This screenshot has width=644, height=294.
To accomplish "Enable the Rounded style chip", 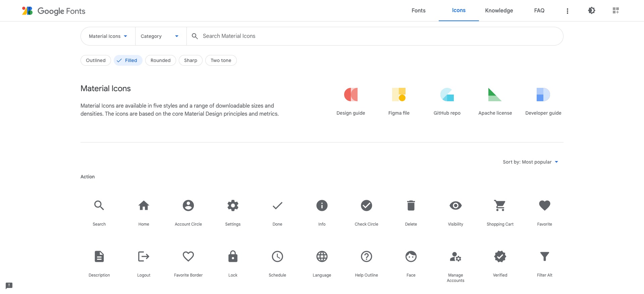I will [161, 60].
